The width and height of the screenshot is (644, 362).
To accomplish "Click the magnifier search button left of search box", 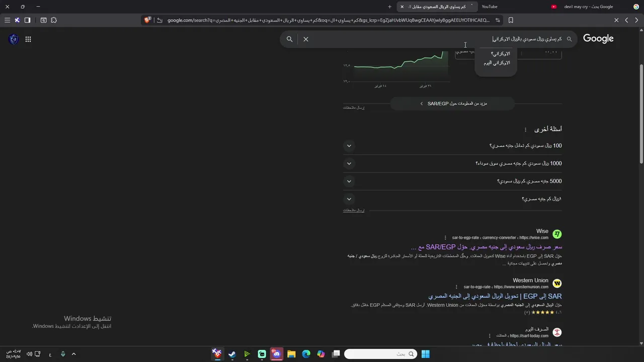I will 290,39.
